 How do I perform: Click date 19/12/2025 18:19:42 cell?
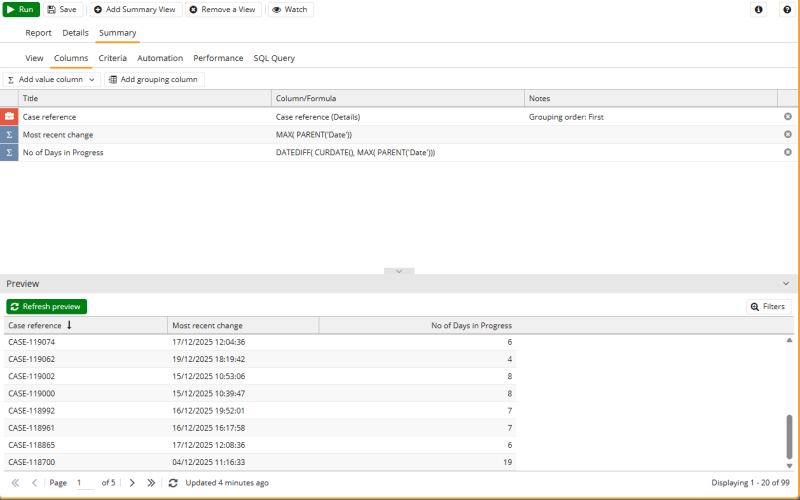pyautogui.click(x=243, y=359)
